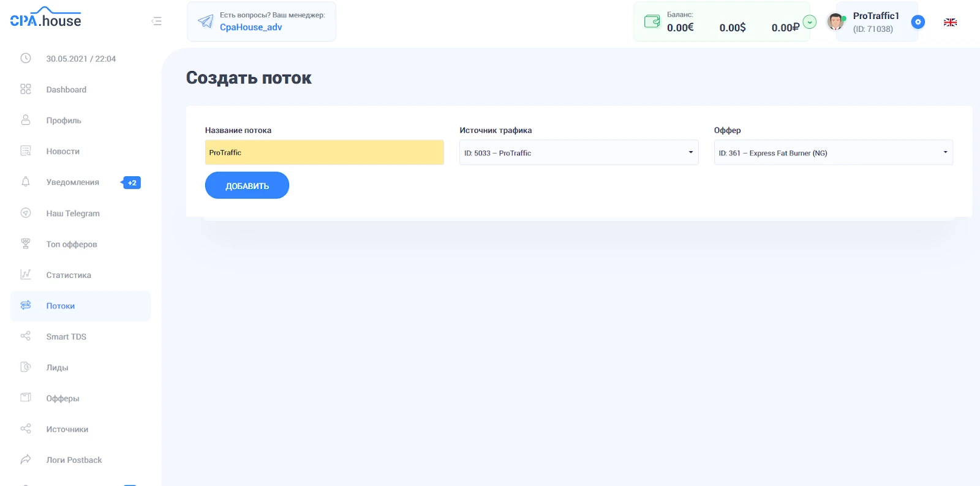Open Источники menu item
The height and width of the screenshot is (486, 980).
[67, 429]
